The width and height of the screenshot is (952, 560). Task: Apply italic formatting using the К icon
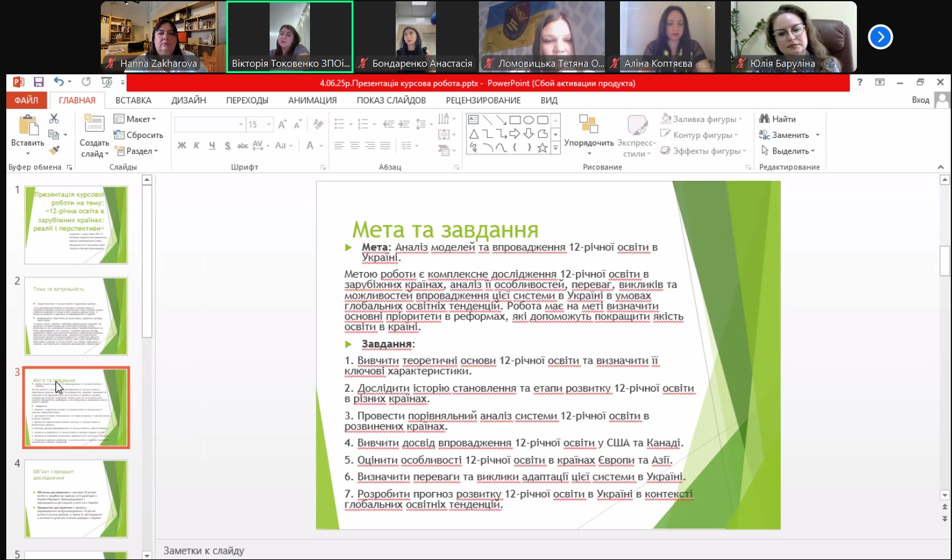(197, 145)
